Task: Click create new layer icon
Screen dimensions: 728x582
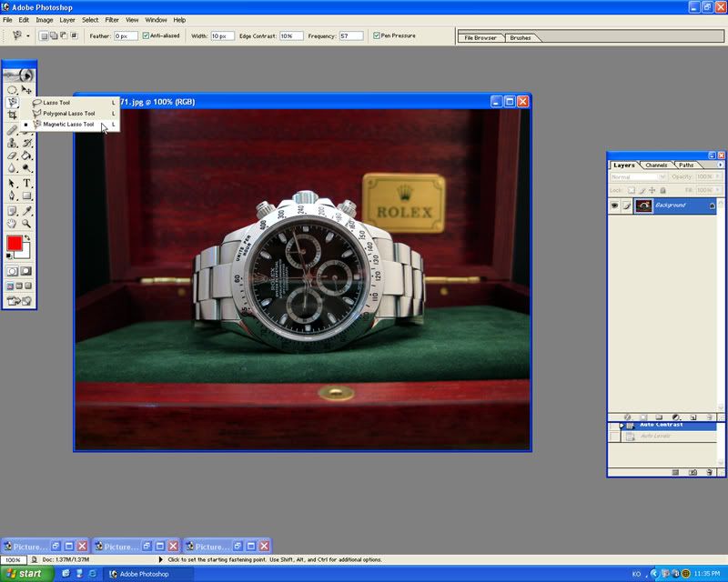Action: click(x=693, y=417)
